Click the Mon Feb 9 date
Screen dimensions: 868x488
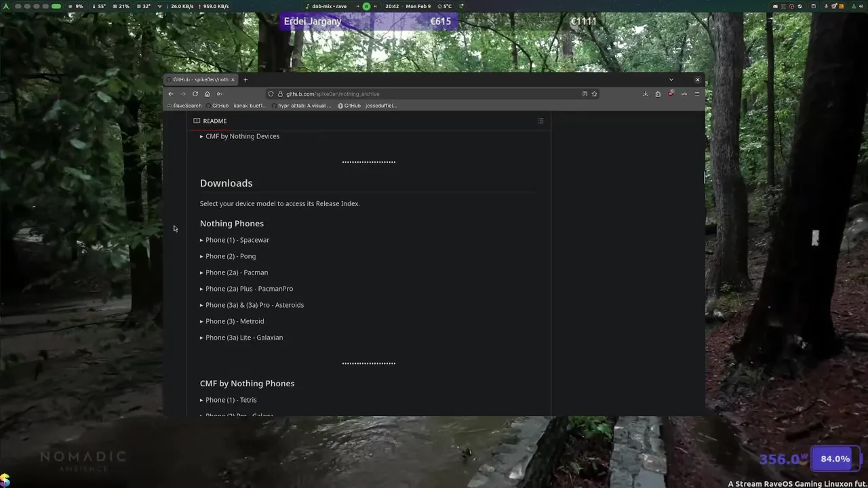pyautogui.click(x=418, y=6)
